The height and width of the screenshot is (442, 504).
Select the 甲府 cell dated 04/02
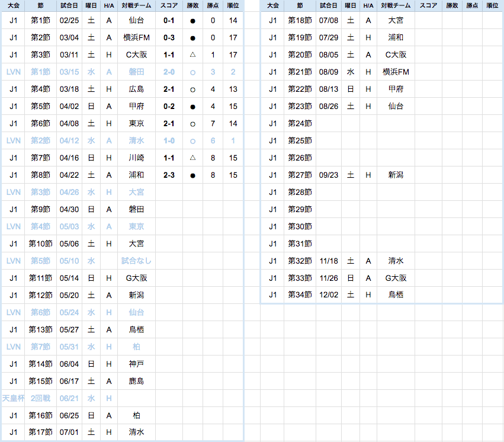136,107
